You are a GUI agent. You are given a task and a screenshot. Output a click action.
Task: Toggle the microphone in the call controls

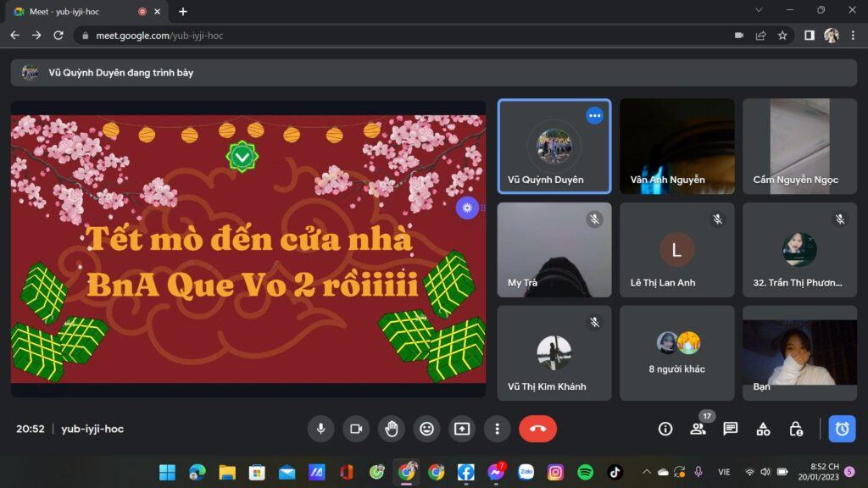pyautogui.click(x=320, y=429)
